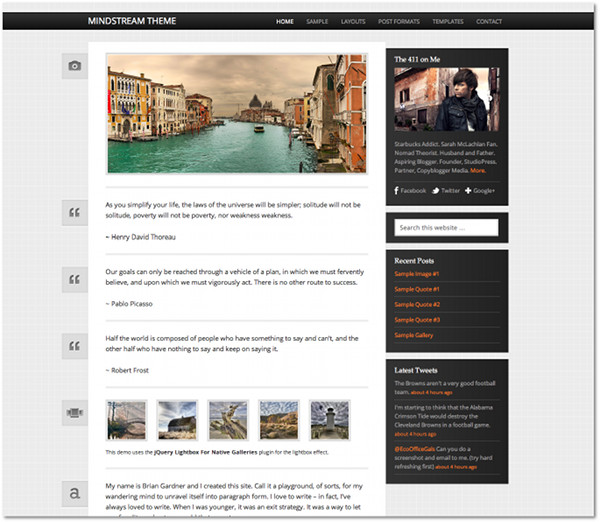
Task: Click the camera post-format icon
Action: click(75, 66)
